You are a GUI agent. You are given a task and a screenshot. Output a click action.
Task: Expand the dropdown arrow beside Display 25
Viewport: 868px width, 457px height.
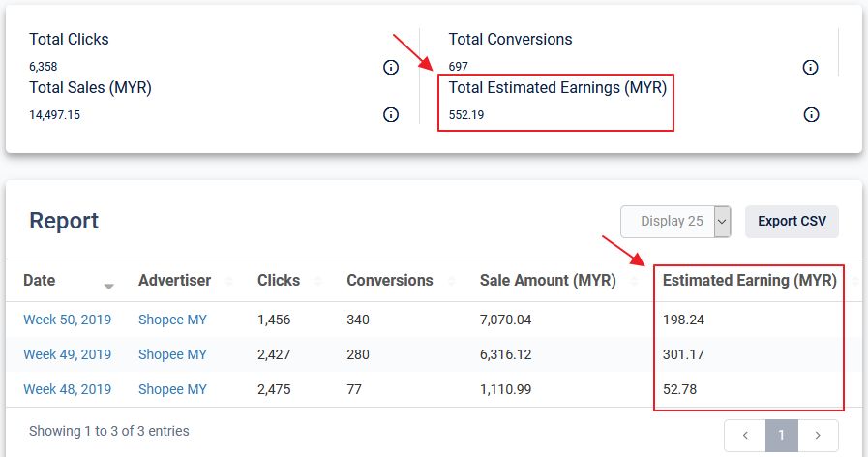722,222
